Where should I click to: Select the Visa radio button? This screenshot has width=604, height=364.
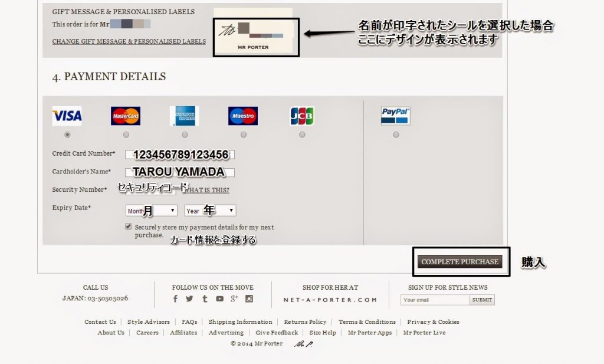pos(67,135)
